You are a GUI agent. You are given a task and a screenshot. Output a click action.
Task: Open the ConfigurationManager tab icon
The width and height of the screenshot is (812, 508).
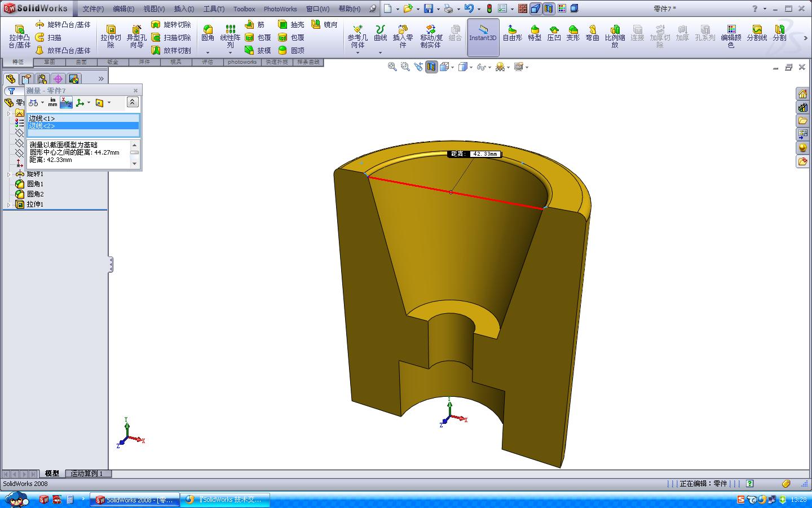pyautogui.click(x=42, y=79)
